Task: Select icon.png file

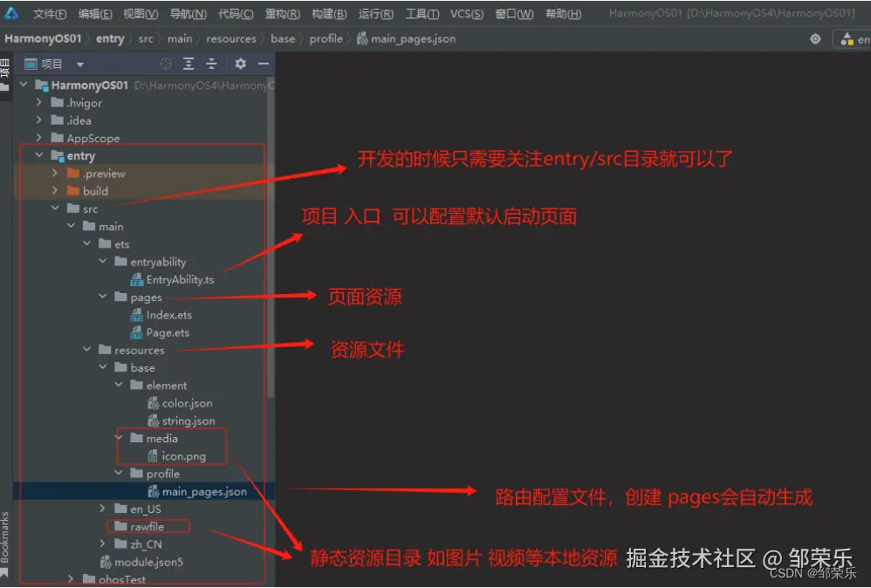Action: 176,456
